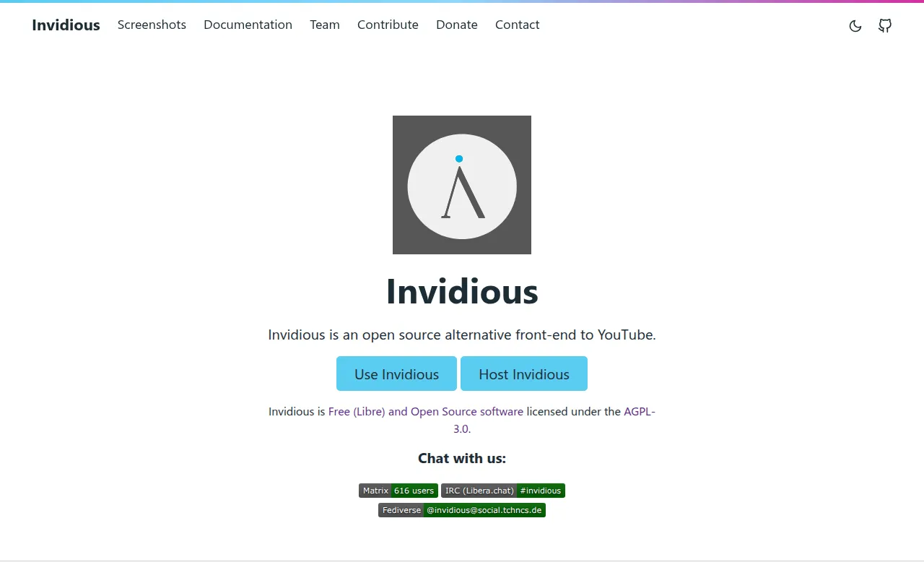Viewport: 924px width, 578px height.
Task: Click the 'Chat with us:' heading
Action: [x=462, y=458]
